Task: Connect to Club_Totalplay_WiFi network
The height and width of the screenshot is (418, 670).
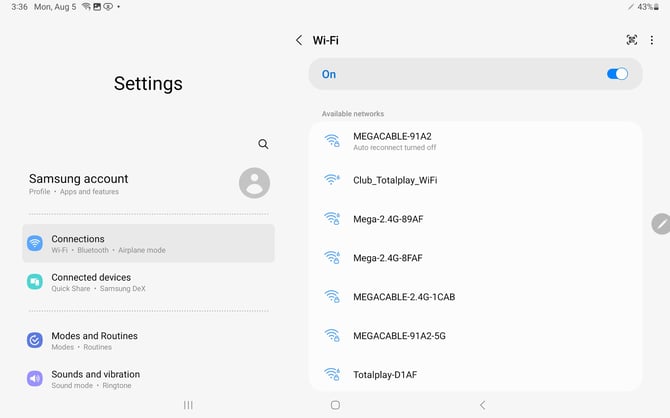Action: coord(475,180)
